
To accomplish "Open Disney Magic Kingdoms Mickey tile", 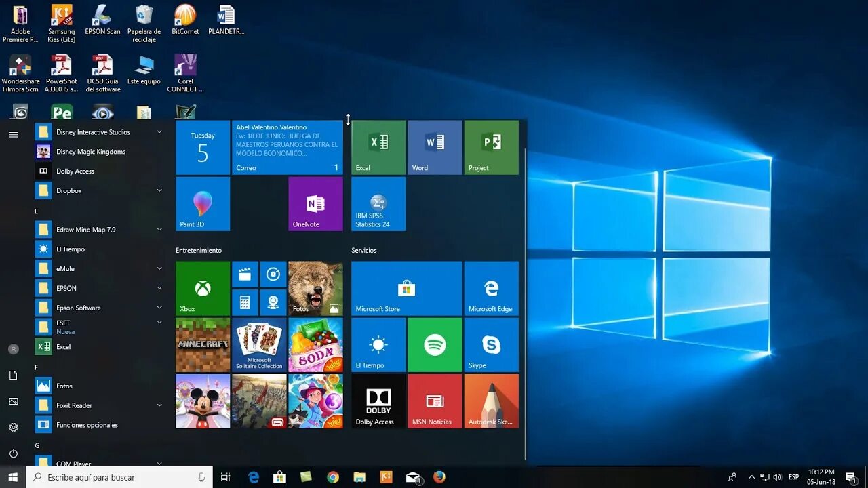I will [203, 401].
